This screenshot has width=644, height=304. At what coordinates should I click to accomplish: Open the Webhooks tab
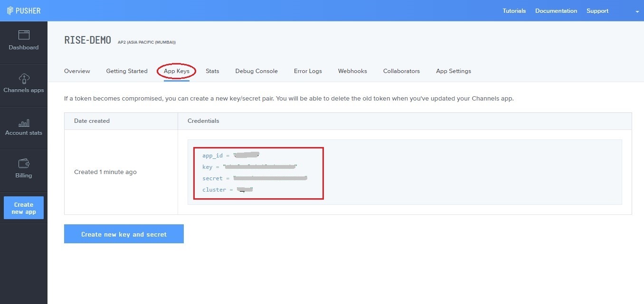point(352,71)
